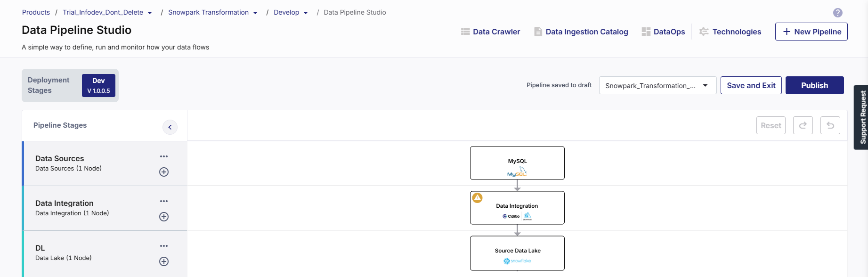Image resolution: width=868 pixels, height=277 pixels.
Task: Click the 'Data Pipeline Studio' page heading
Action: coord(77,30)
